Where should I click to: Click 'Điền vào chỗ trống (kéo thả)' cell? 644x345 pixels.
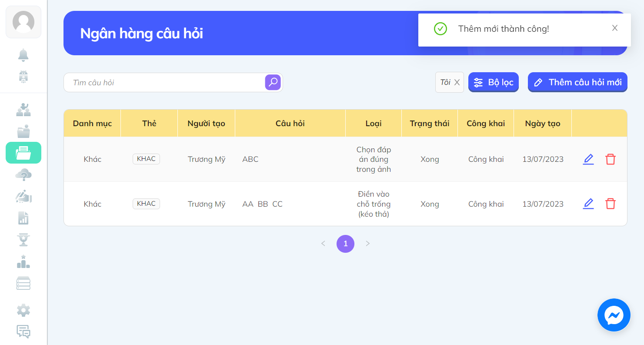tap(374, 204)
